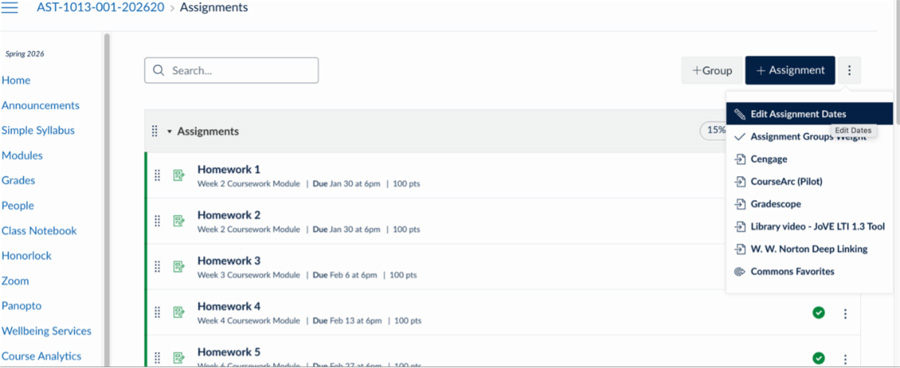Image resolution: width=900 pixels, height=368 pixels.
Task: Open Honorlock in course navigation
Action: [x=26, y=255]
